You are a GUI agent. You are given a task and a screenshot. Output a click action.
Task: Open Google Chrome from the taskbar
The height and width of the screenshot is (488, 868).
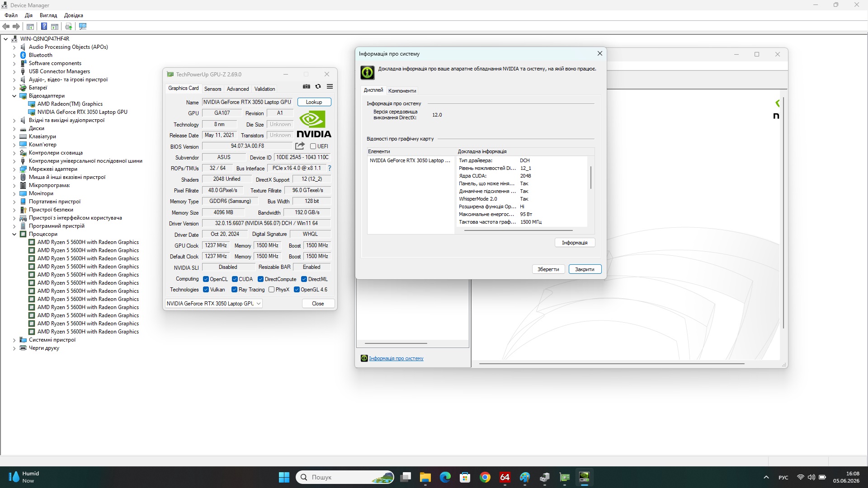click(485, 477)
